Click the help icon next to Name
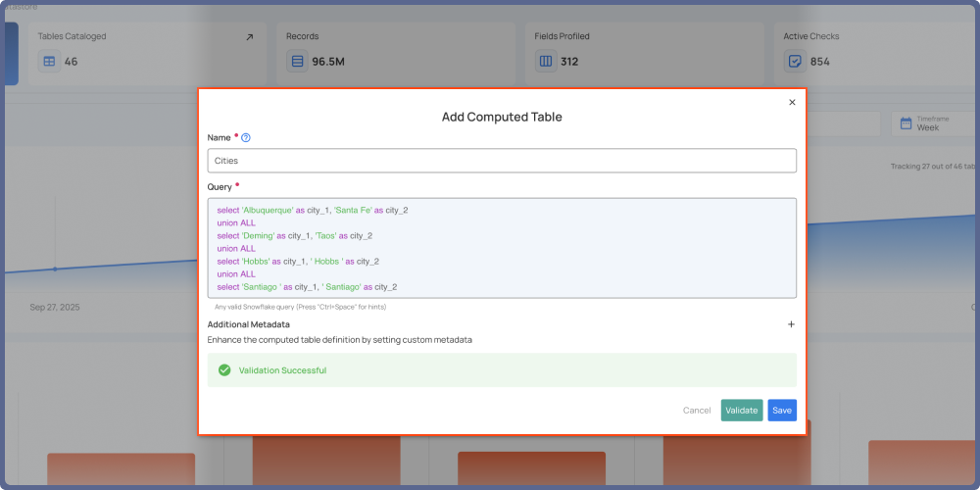 (246, 138)
